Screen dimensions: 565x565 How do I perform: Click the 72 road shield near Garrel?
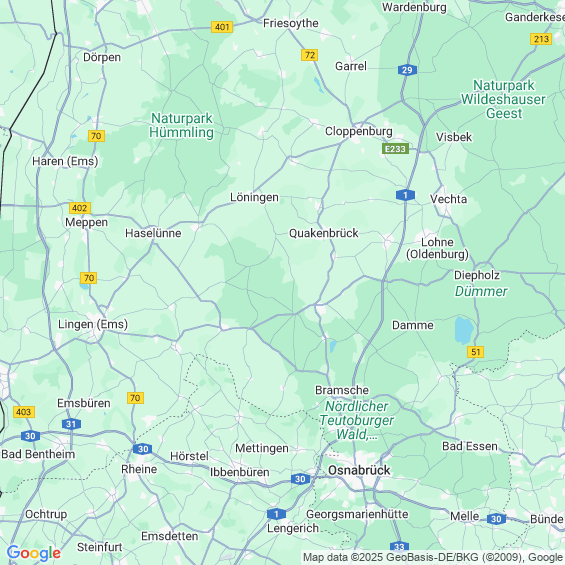[310, 55]
